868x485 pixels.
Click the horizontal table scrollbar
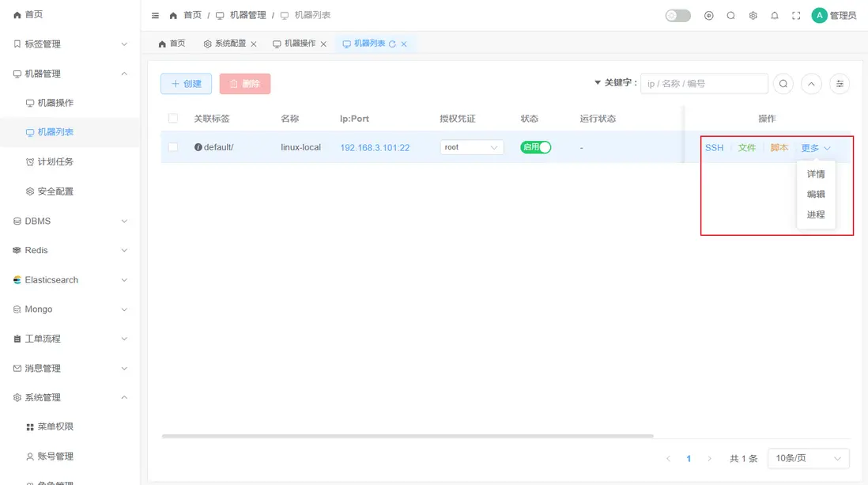click(x=407, y=436)
